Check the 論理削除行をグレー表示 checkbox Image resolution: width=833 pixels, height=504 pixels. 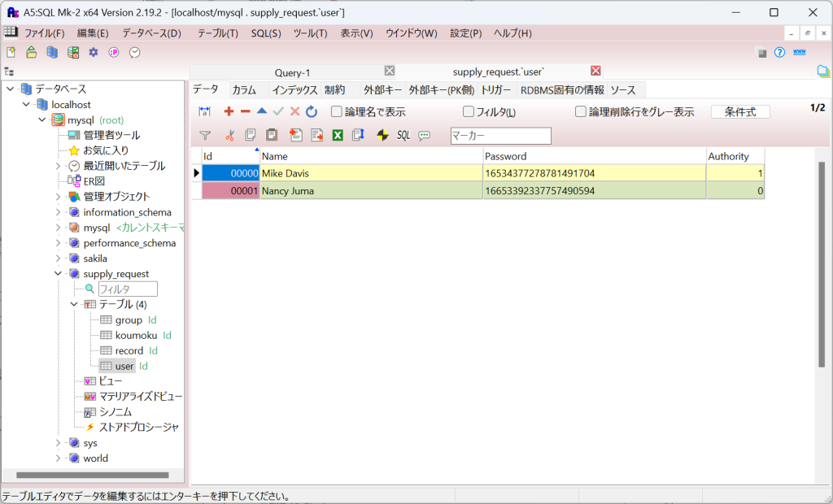click(x=581, y=112)
